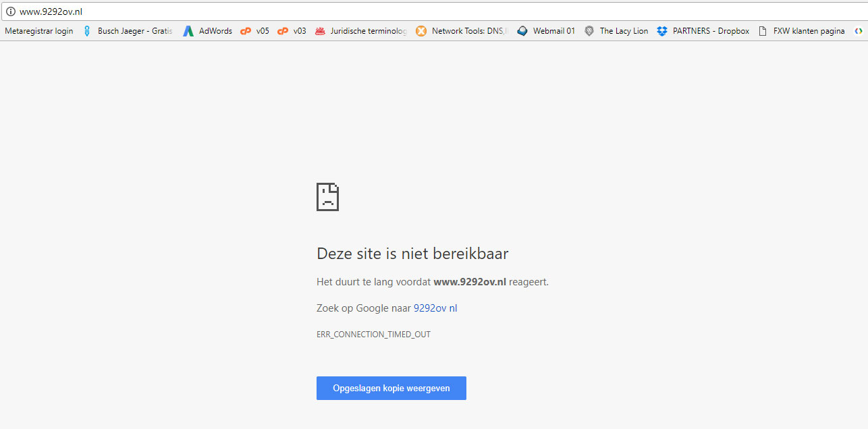This screenshot has width=868, height=429.
Task: Click the Network Tools orange icon
Action: (421, 31)
